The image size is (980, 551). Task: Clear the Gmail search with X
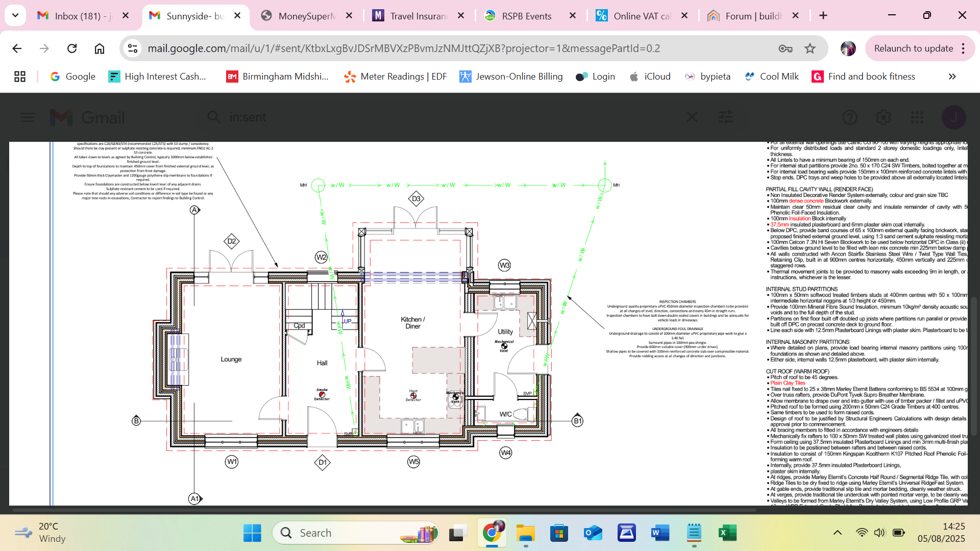(x=692, y=118)
